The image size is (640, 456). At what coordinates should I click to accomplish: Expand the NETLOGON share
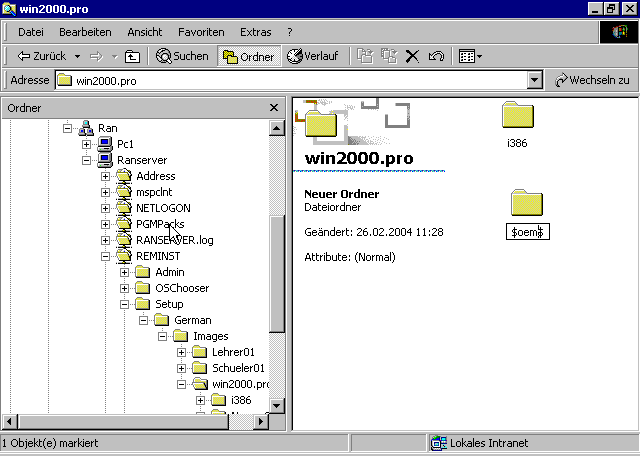[105, 208]
